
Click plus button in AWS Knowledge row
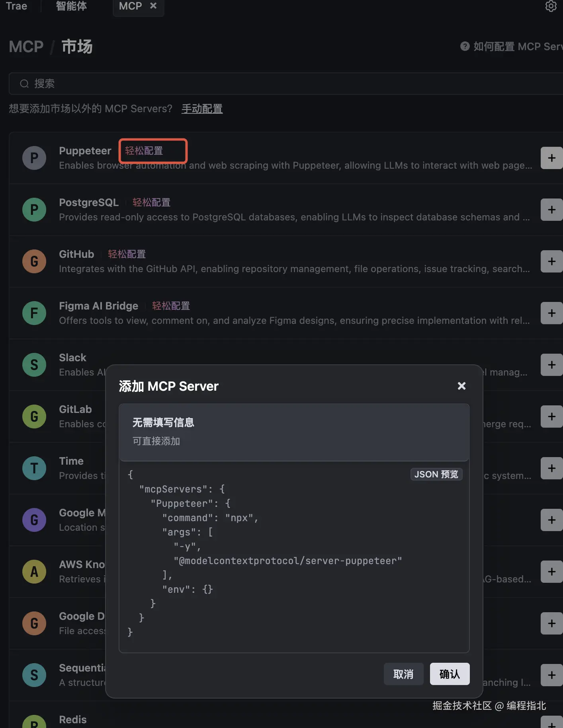551,572
